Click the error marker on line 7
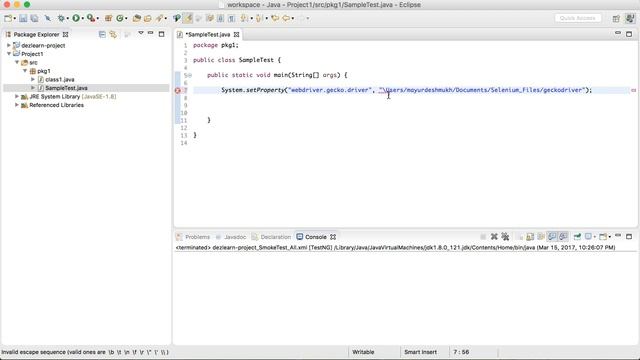 178,90
